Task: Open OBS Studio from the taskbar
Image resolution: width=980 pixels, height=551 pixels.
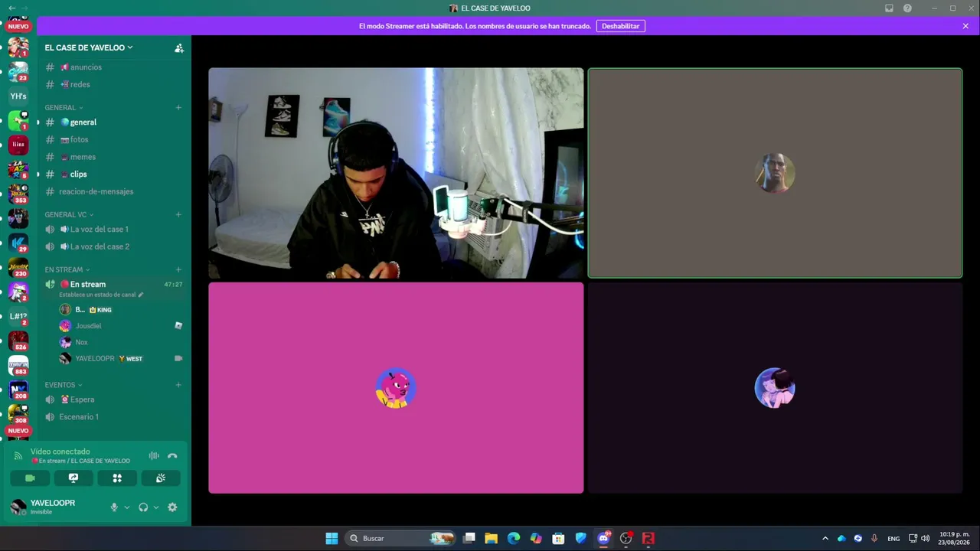Action: point(626,539)
